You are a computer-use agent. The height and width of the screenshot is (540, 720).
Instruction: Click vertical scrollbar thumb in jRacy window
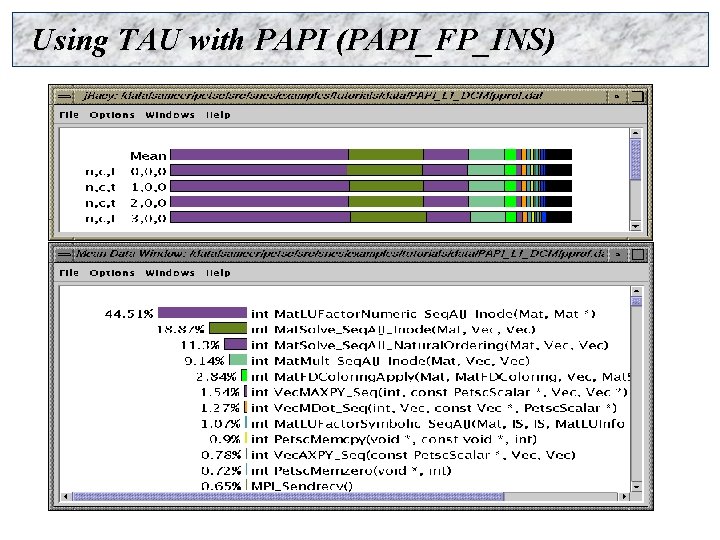coord(636,159)
